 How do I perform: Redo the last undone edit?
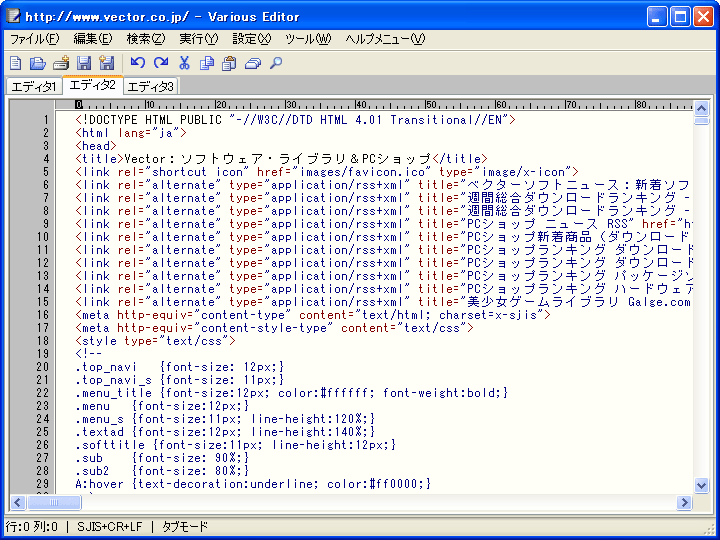[161, 62]
